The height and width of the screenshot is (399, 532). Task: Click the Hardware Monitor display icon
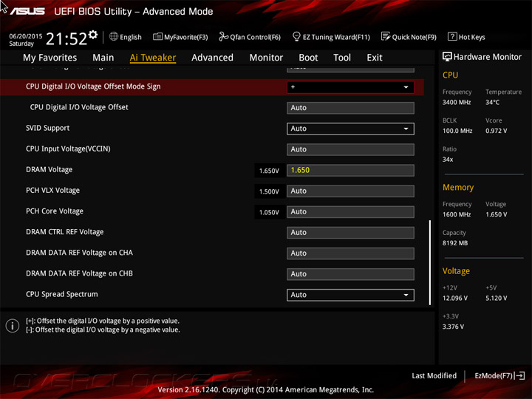tap(447, 57)
